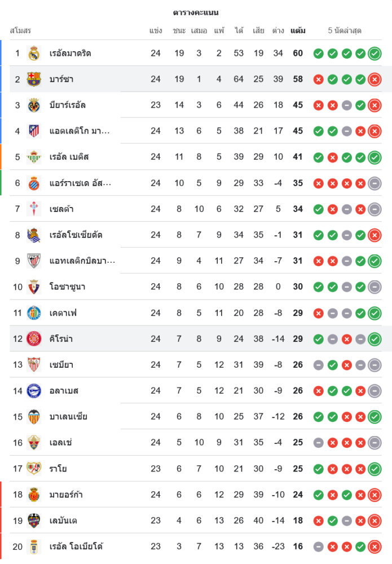Image resolution: width=392 pixels, height=564 pixels.
Task: Click the Real Madrid club crest
Action: click(x=34, y=53)
